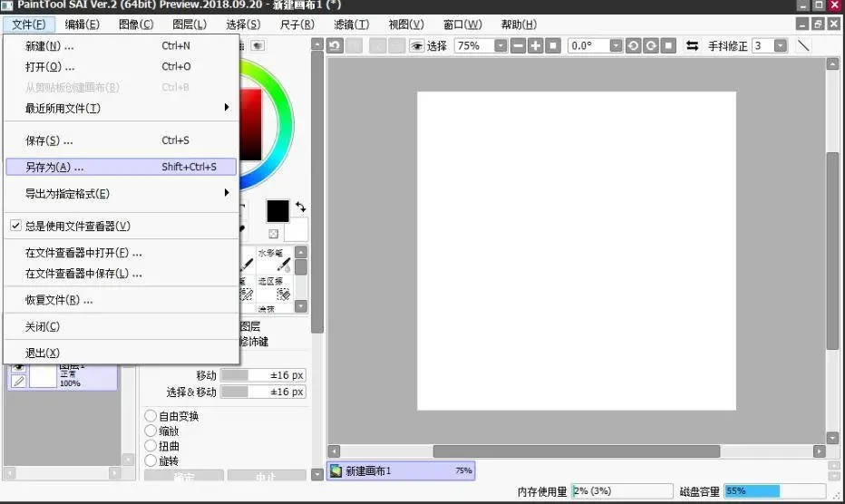
Task: Select the 水彩笔 watercolor brush tool
Action: [x=275, y=260]
